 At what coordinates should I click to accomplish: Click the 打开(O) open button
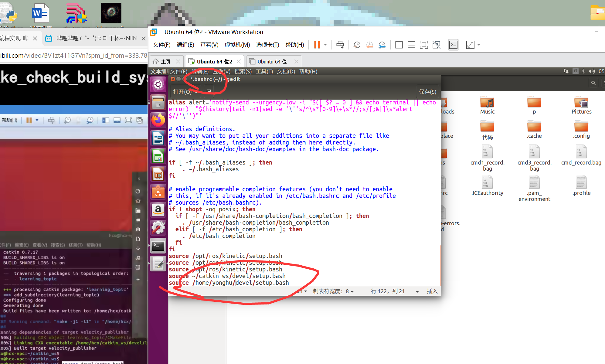click(182, 92)
